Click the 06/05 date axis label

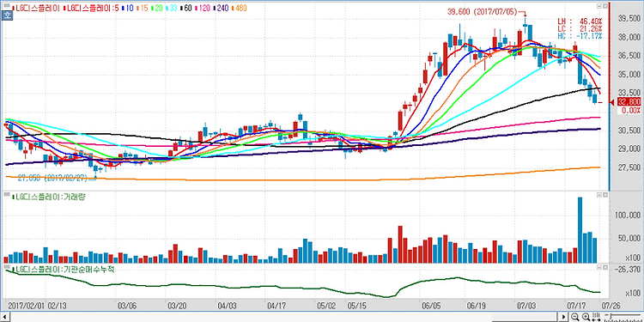[431, 306]
